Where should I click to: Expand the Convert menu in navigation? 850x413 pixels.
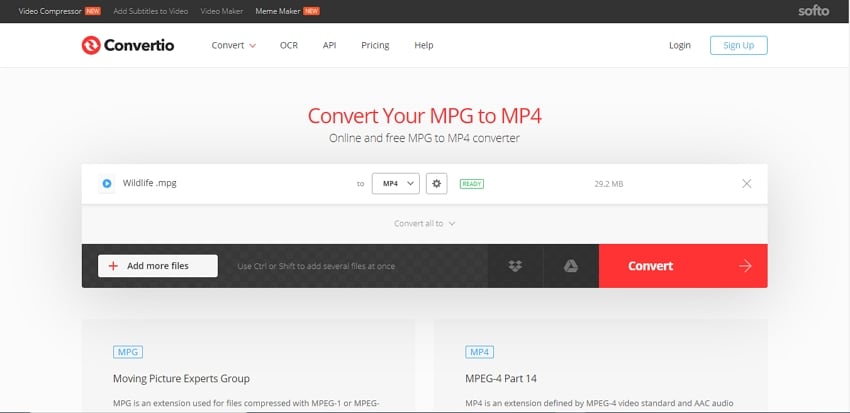tap(234, 46)
